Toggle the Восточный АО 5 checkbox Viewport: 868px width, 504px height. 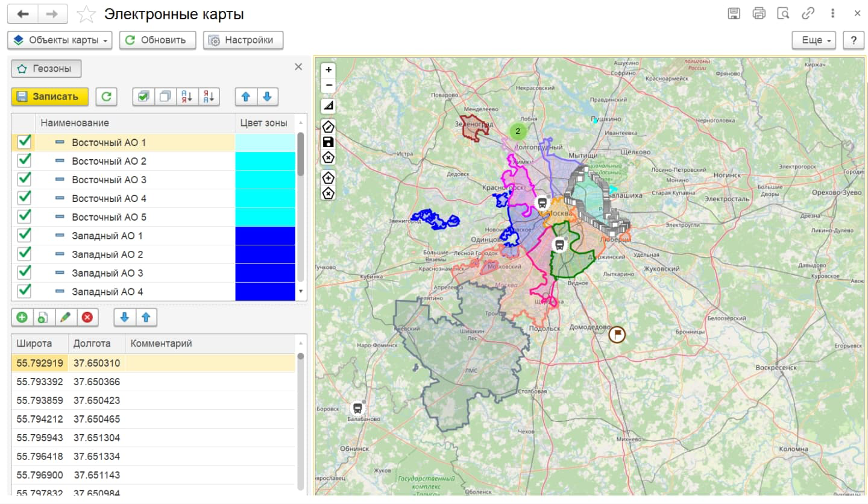click(x=24, y=216)
